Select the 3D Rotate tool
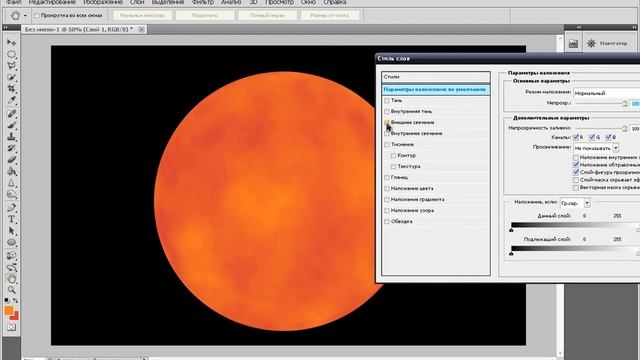The height and width of the screenshot is (360, 640). click(11, 256)
